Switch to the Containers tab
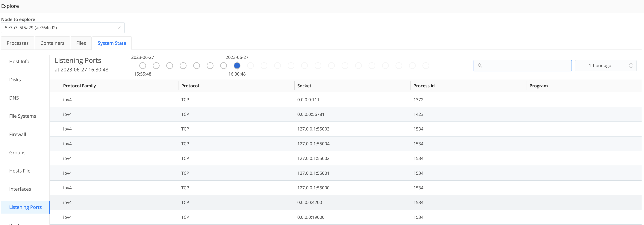 click(52, 43)
